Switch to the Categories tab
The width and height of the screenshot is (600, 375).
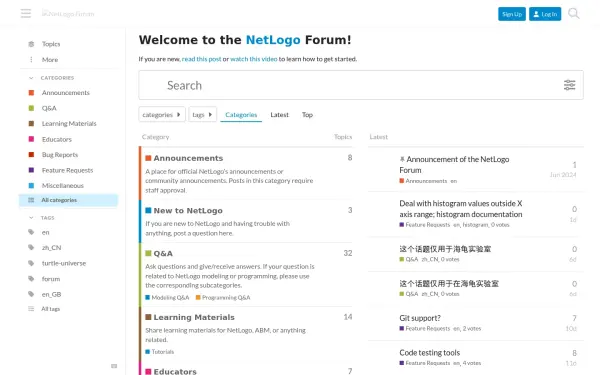pyautogui.click(x=241, y=114)
